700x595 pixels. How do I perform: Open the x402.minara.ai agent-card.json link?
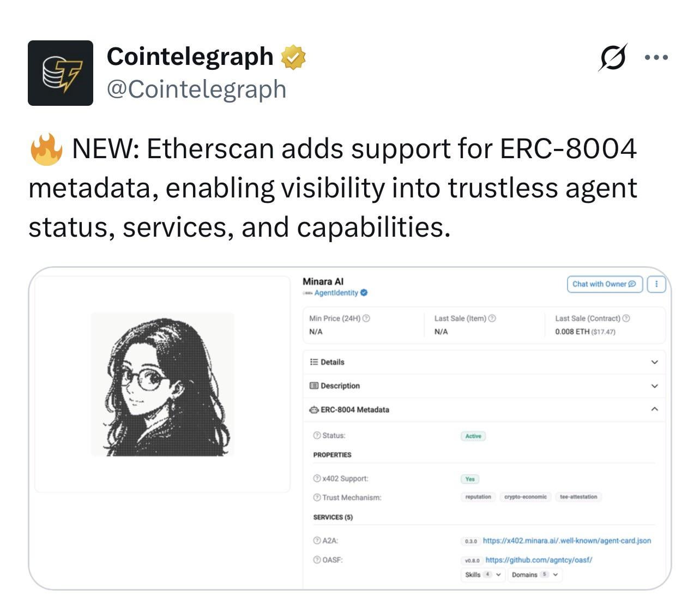point(566,541)
